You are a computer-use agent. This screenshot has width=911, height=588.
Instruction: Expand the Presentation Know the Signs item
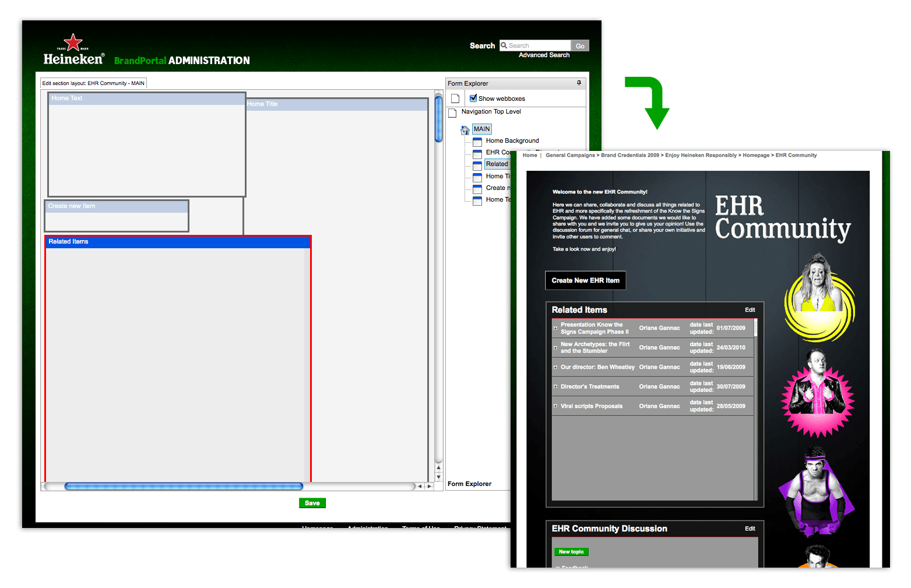(x=555, y=328)
